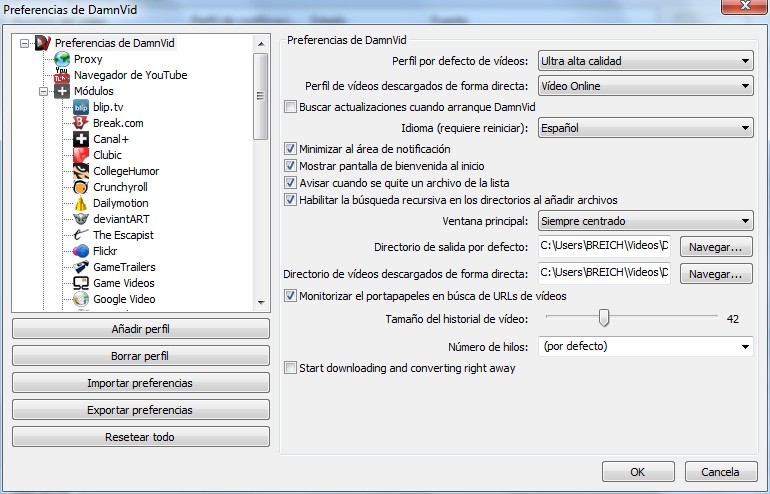Click OK to save preferences
The width and height of the screenshot is (770, 494).
(x=638, y=472)
